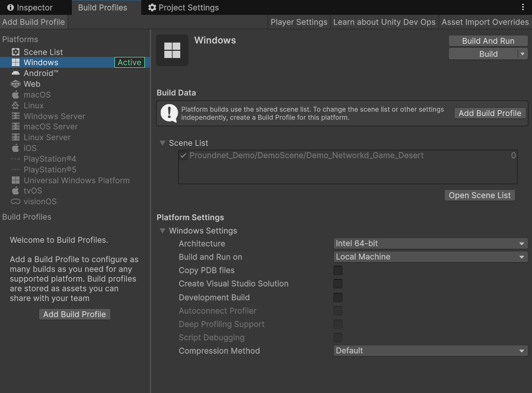Click the PlayStation 5 icon
532x393 pixels.
pos(15,169)
